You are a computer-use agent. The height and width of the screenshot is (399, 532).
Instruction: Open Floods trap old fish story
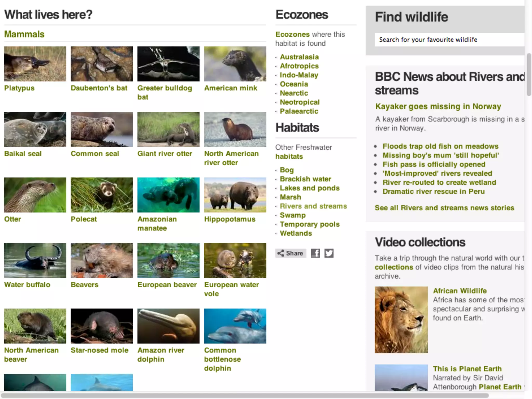[x=441, y=146]
